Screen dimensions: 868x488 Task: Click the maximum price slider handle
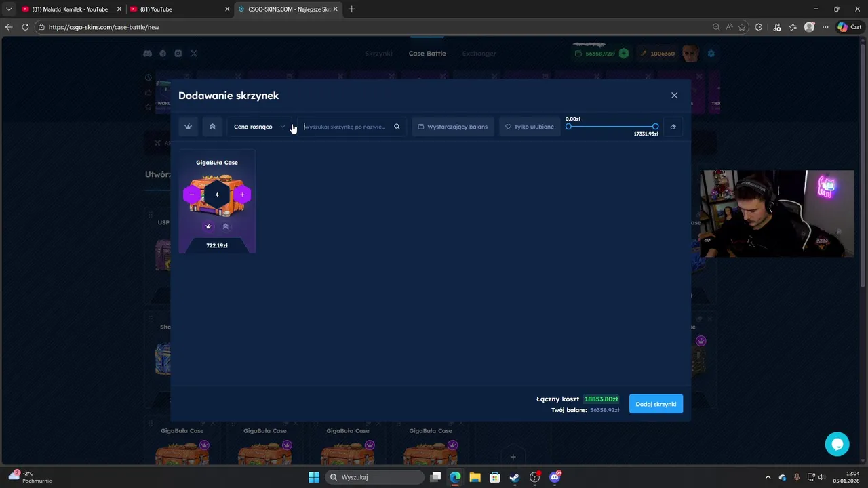(x=655, y=127)
